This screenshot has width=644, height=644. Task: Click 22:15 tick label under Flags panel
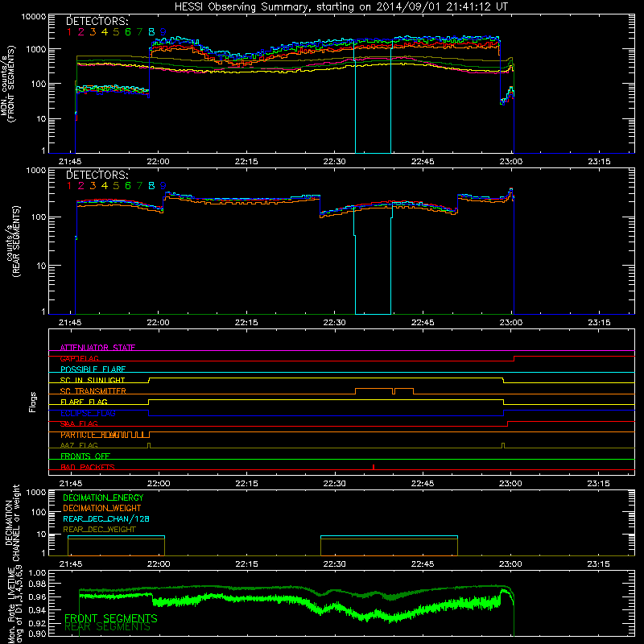coord(247,484)
